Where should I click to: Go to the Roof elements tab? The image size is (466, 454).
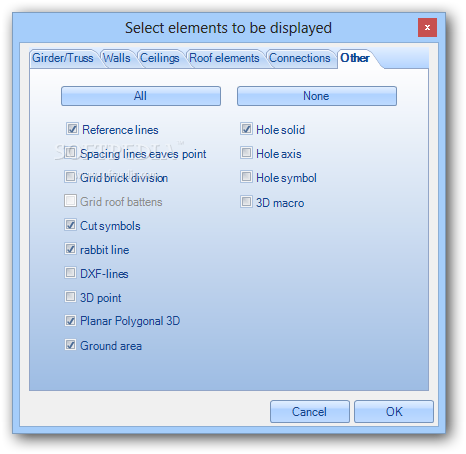tap(224, 58)
